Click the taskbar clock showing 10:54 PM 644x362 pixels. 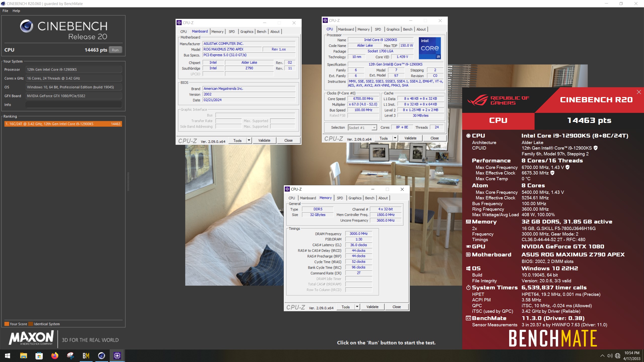tap(632, 356)
